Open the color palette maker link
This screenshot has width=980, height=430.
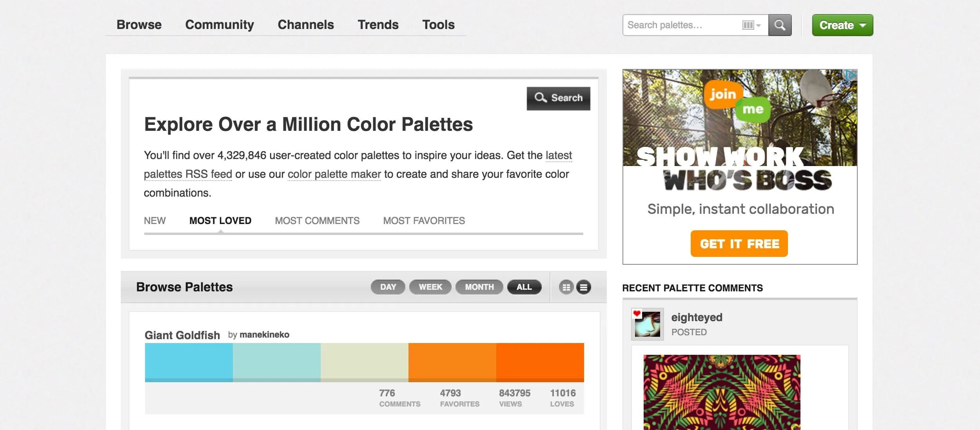point(334,174)
